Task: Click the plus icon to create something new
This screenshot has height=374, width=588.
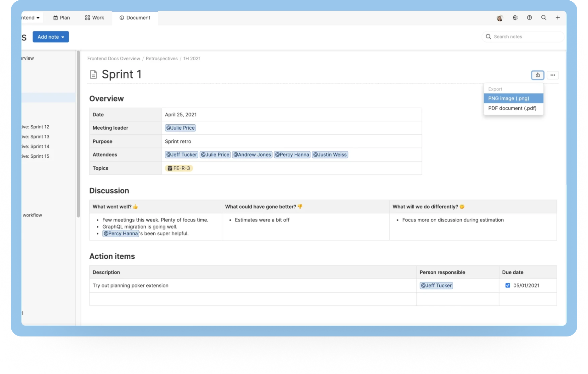Action: (x=558, y=17)
